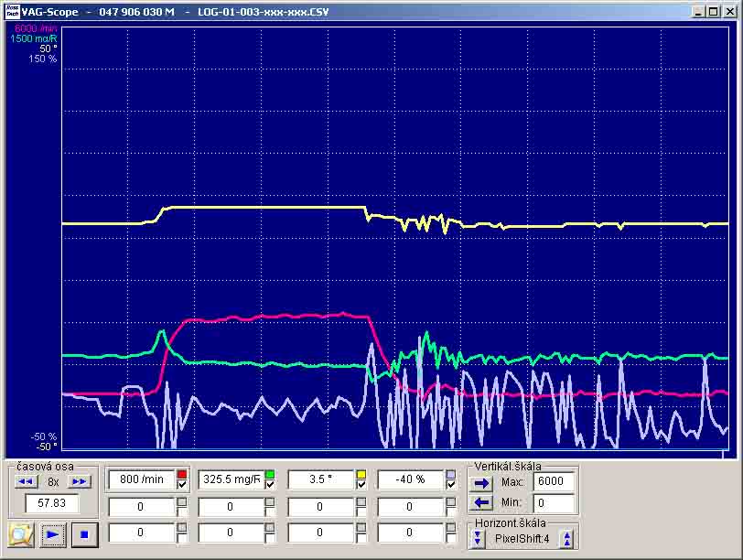Viewport: 743px width, 560px height.
Task: Click left arrow next to Min vertical scale
Action: pos(481,502)
